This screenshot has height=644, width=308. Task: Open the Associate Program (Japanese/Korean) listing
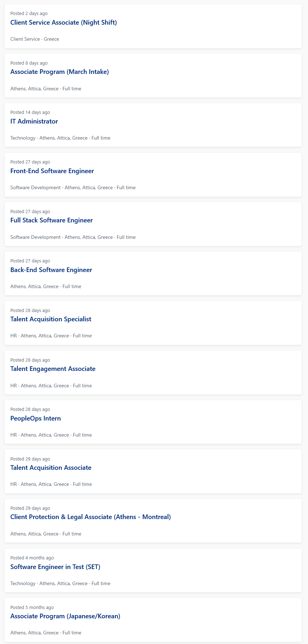pos(65,616)
